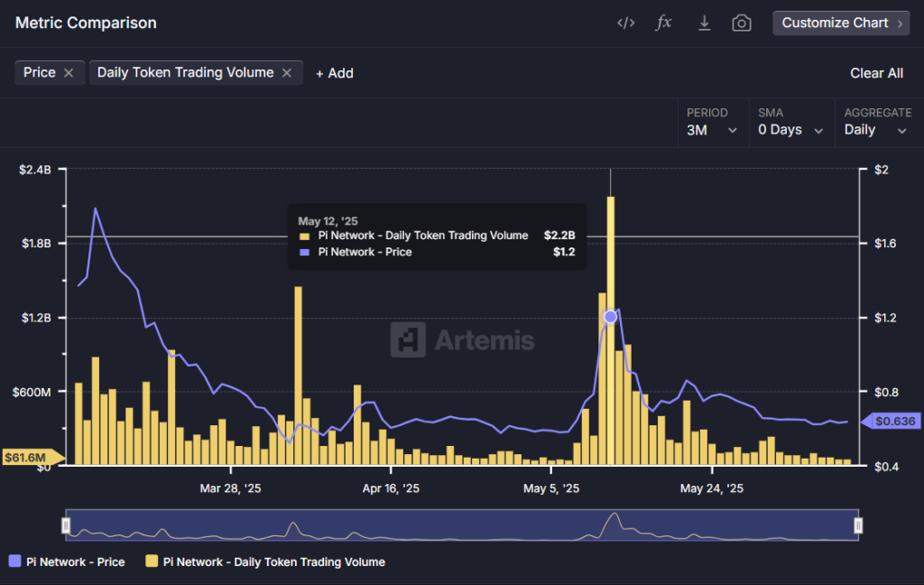Toggle Daily Token Trading Volume legend series
Screen dimensions: 924x585
[x=264, y=562]
